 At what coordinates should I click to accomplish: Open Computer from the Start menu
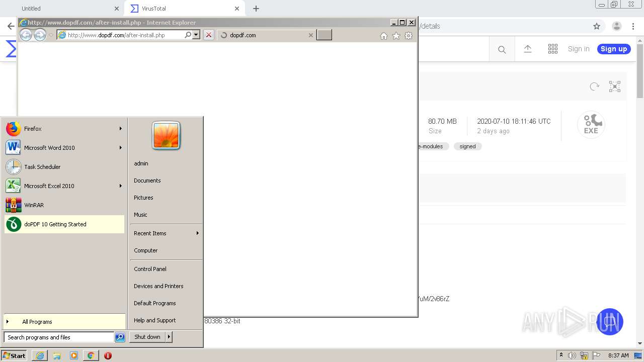(166, 250)
